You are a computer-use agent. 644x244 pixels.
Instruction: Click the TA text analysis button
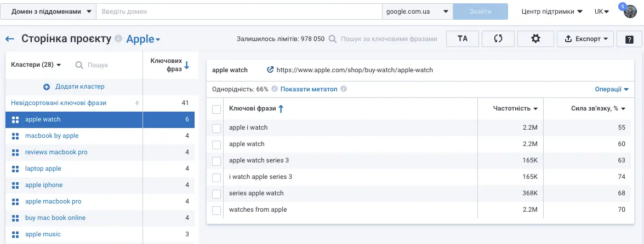coord(463,39)
